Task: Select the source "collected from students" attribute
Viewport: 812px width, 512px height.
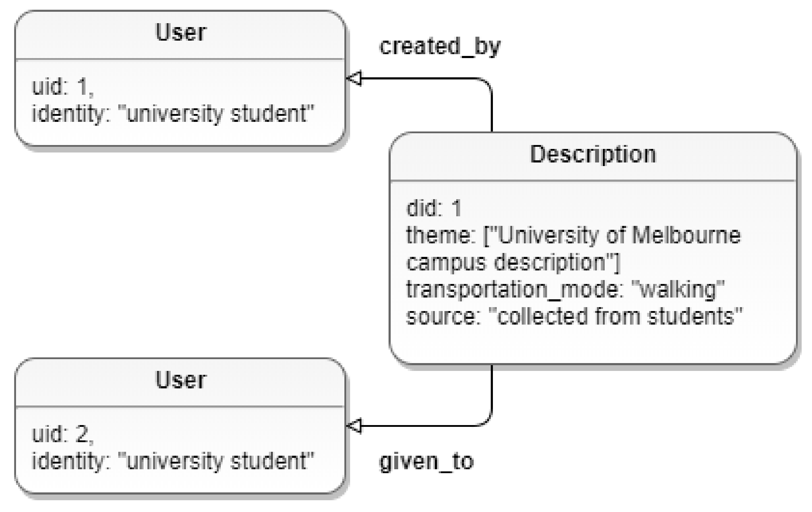Action: 574,316
